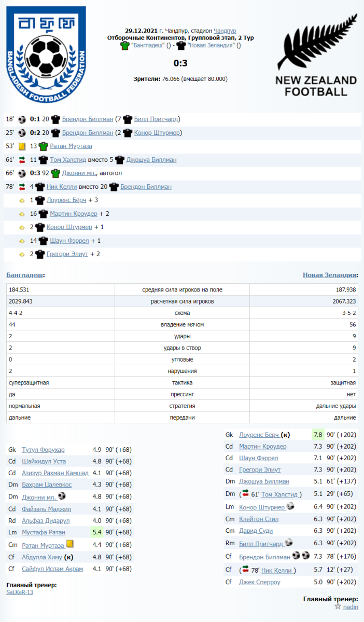Click green shirt icon beside Бангладеш header
This screenshot has height=622, width=364.
coord(125,45)
